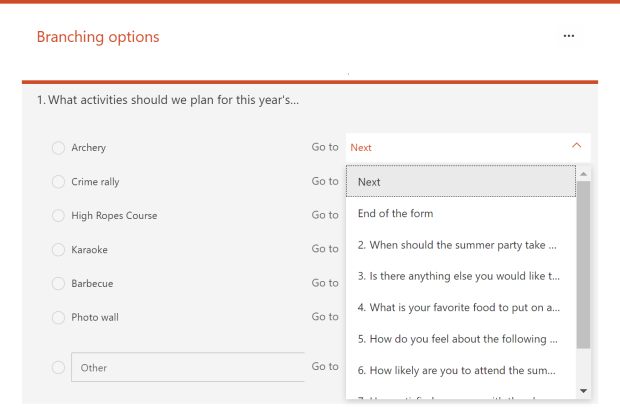Image resolution: width=620 pixels, height=417 pixels.
Task: Pick question 6 How likely to attend
Action: click(x=460, y=371)
